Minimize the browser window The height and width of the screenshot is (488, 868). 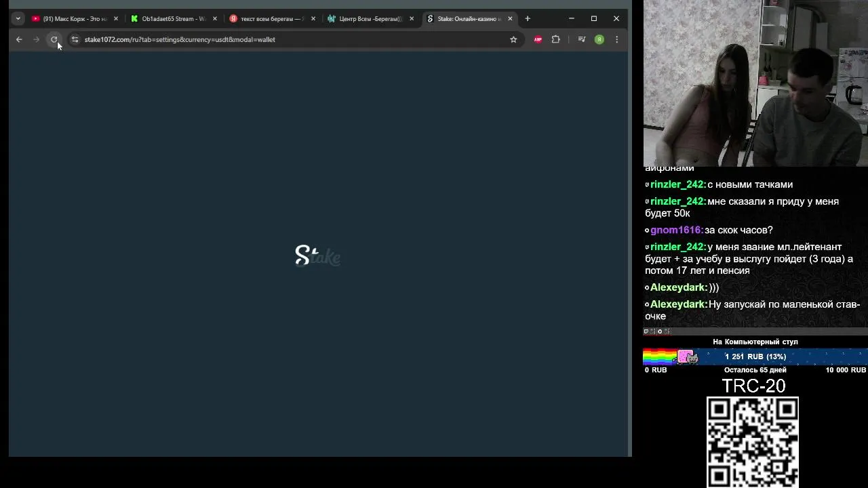click(x=571, y=19)
